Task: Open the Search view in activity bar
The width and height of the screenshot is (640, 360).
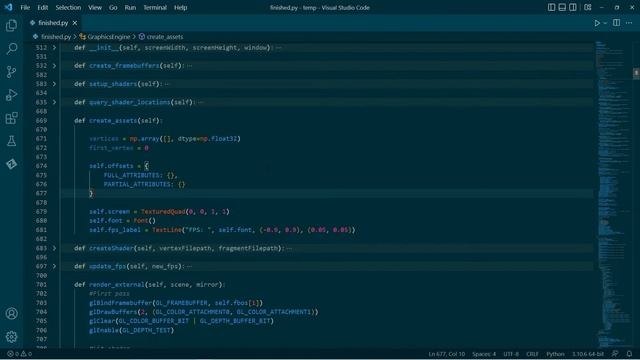Action: click(11, 49)
